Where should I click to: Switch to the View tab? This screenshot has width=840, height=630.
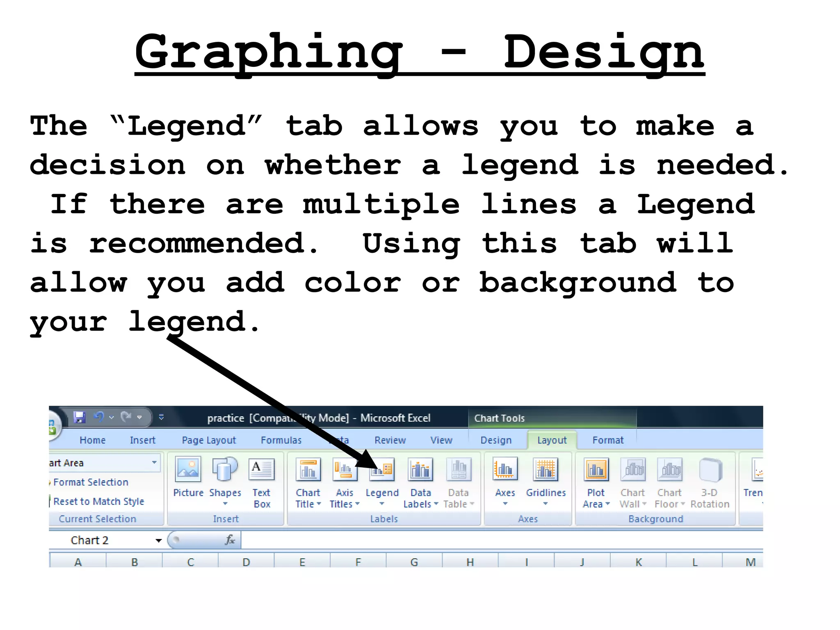coord(441,440)
